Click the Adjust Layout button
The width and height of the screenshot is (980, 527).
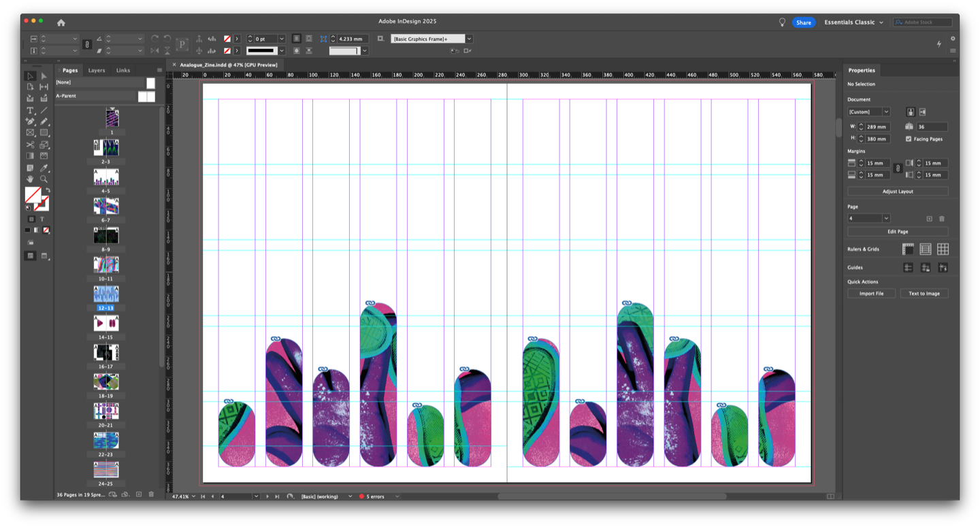click(x=898, y=192)
